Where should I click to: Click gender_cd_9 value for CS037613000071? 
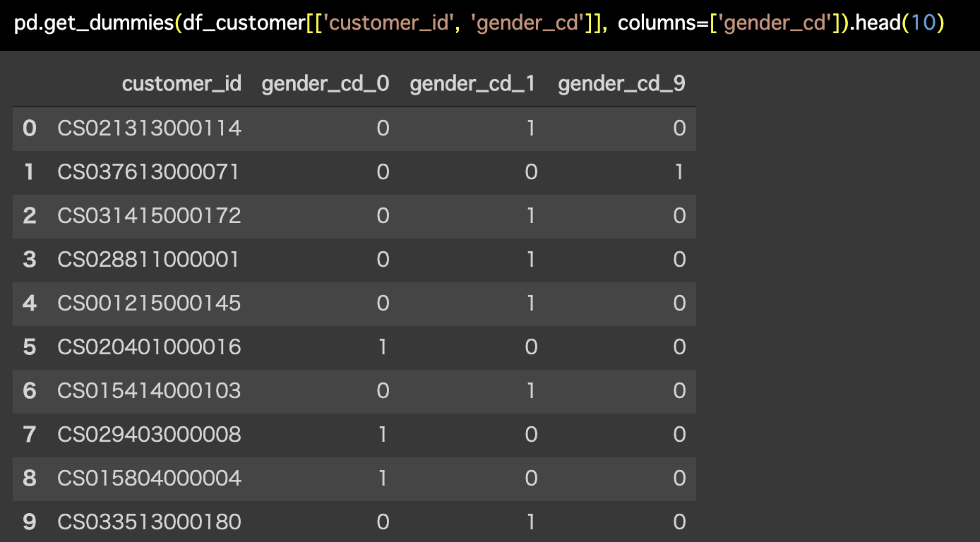tap(679, 172)
